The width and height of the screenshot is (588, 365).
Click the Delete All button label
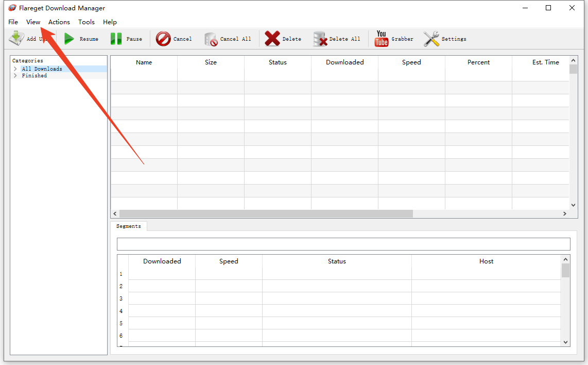(x=344, y=39)
